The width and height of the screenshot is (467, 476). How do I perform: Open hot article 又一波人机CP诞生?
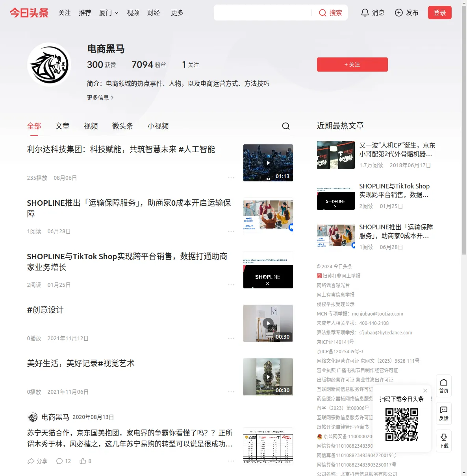pyautogui.click(x=397, y=149)
